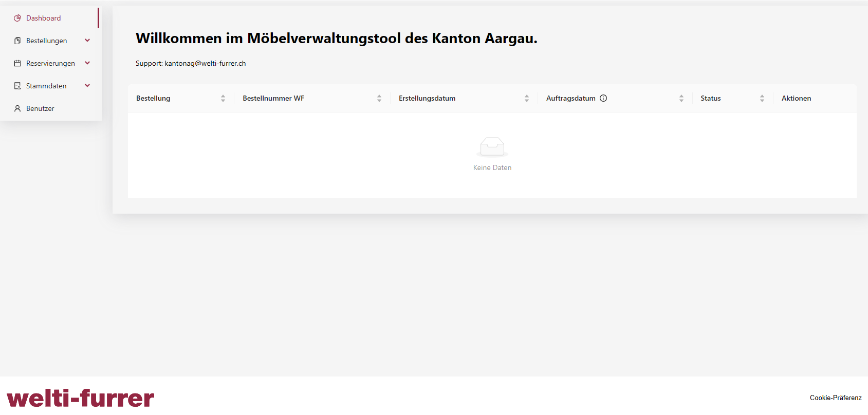Open the Dashboard menu item

pos(44,18)
